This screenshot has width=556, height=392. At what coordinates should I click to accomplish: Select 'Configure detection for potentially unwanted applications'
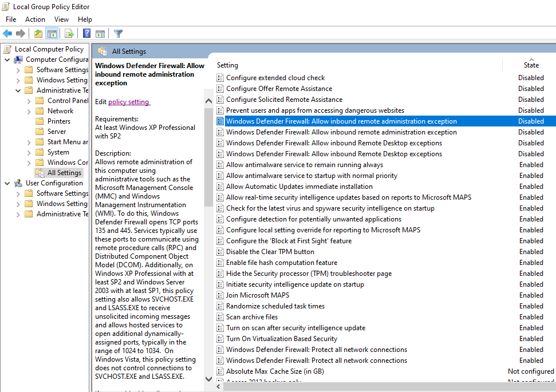(385, 219)
